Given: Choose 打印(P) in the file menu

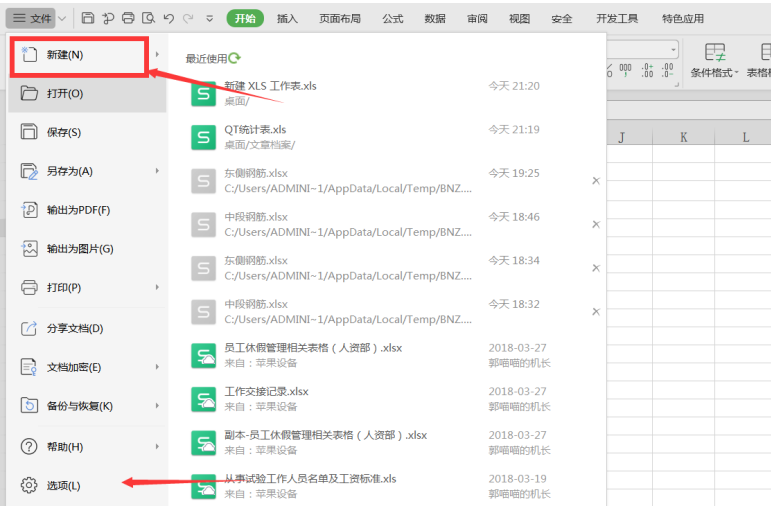Looking at the screenshot, I should pos(87,287).
